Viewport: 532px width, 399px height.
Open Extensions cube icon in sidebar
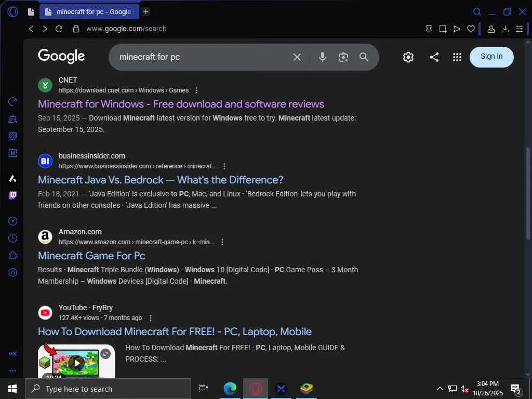(x=12, y=255)
